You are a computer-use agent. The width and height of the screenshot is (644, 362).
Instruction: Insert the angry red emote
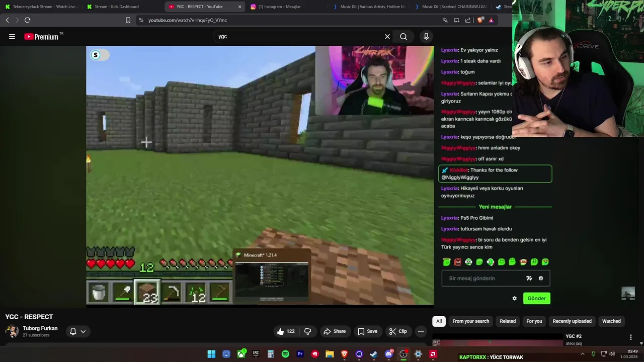click(x=457, y=262)
